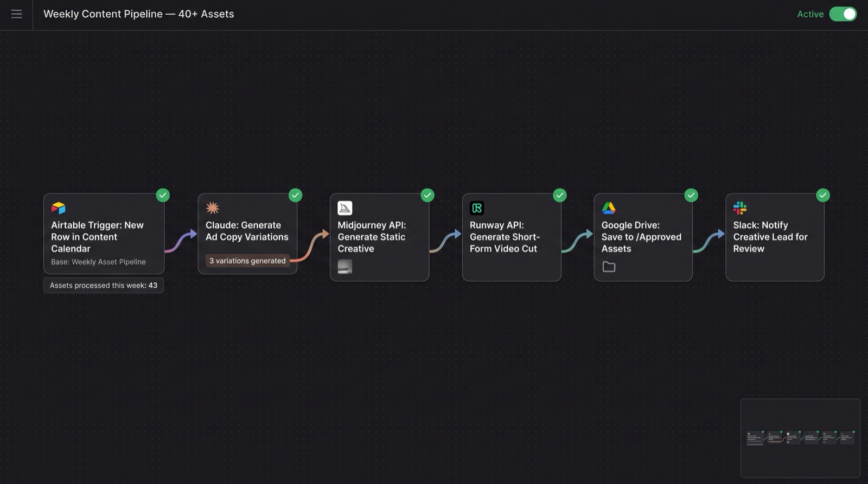Click the Google Drive node's success checkmark
Screen dimensions: 868x484
click(x=691, y=195)
